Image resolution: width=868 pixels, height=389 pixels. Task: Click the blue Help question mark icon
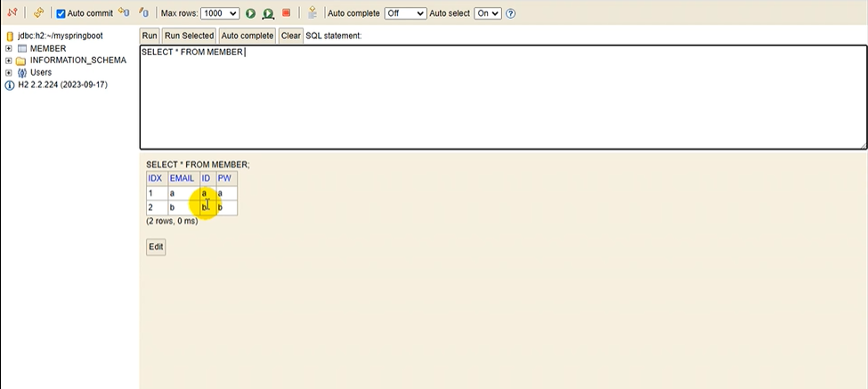(x=511, y=13)
